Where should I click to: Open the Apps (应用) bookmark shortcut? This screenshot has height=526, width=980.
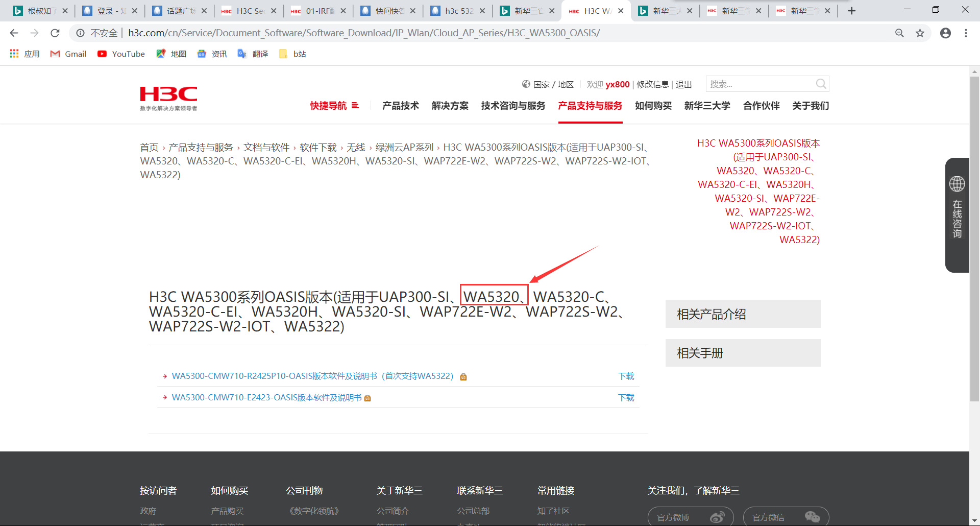tap(24, 54)
